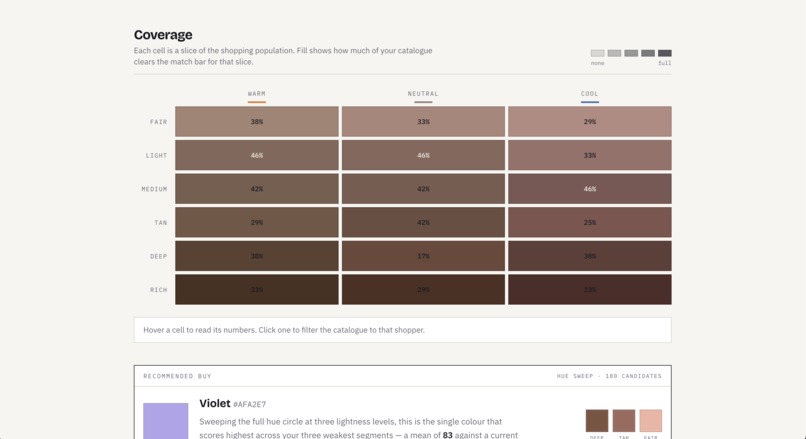Filter to the Rich Cool cell
The height and width of the screenshot is (439, 806).
point(590,289)
